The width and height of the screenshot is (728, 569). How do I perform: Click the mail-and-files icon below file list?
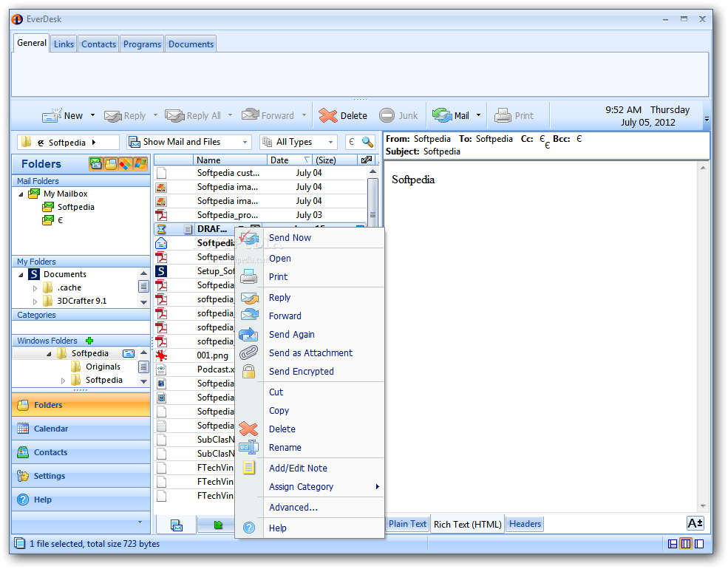(177, 525)
